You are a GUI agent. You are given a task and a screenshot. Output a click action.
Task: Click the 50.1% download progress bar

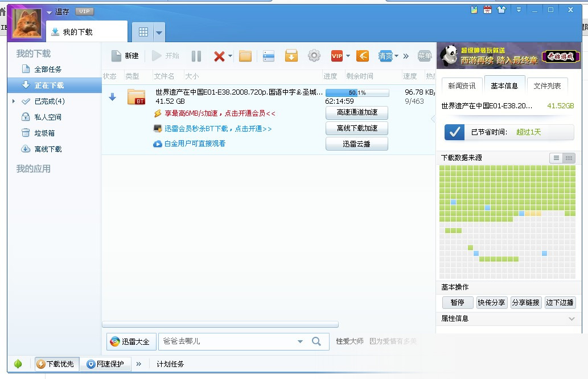click(357, 92)
